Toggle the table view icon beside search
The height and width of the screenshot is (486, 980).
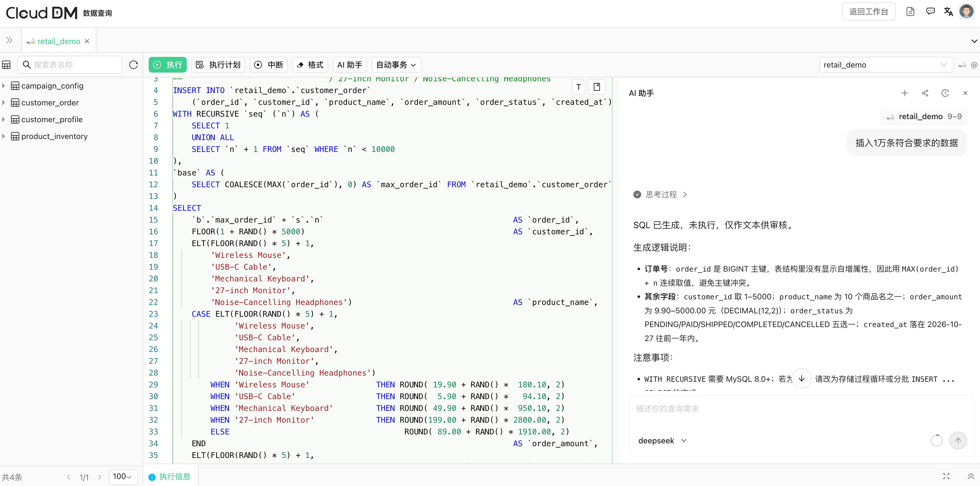(6, 65)
